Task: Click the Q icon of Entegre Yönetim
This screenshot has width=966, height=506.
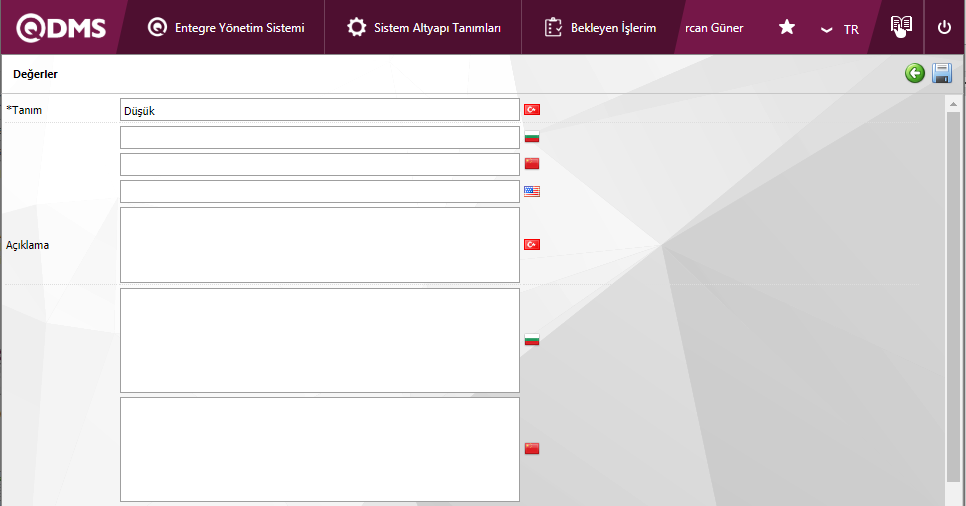Action: click(x=157, y=28)
